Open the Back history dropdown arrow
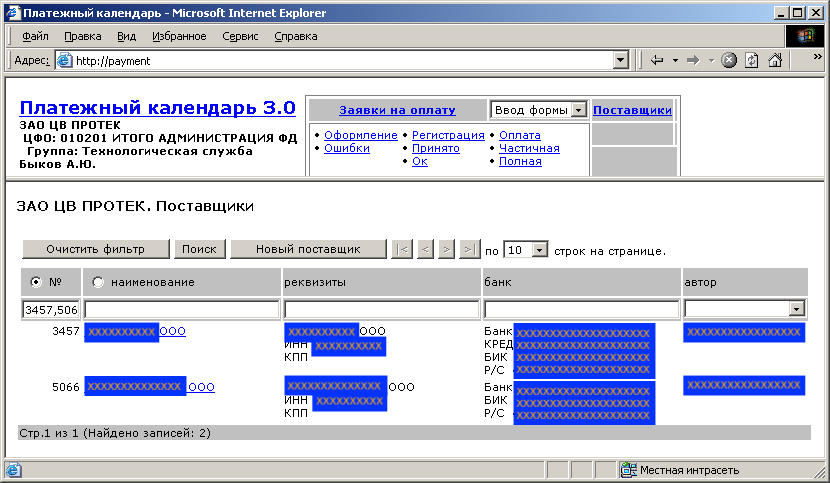830x483 pixels. click(x=675, y=61)
